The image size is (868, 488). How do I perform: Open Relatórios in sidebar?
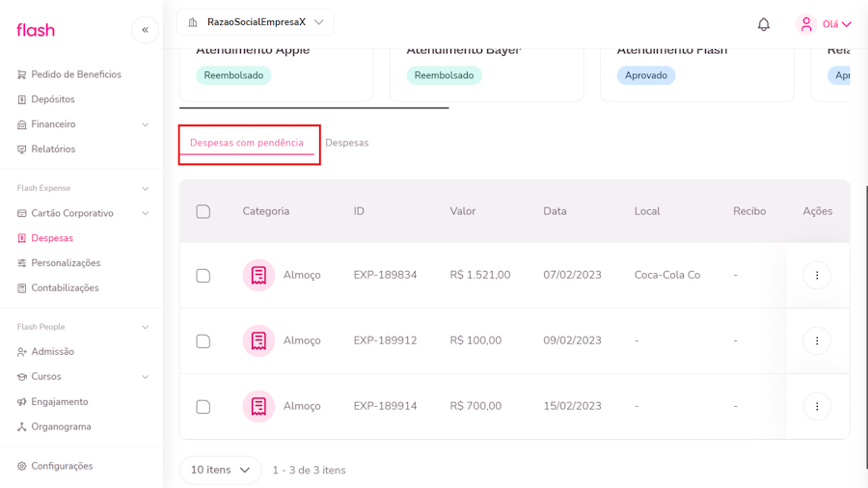click(53, 149)
